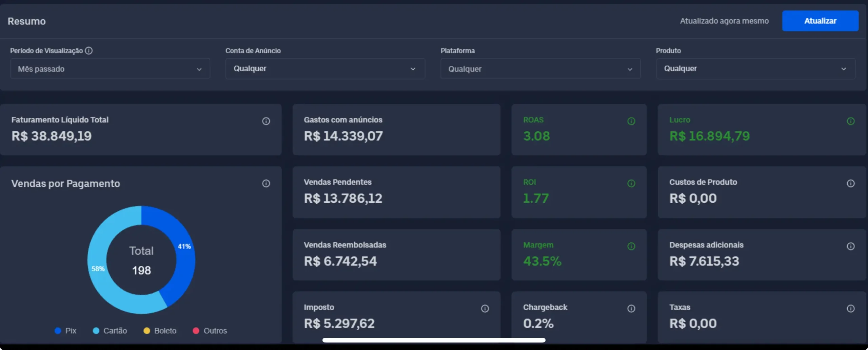Click the info icon on Faturamento Líquido Total

(x=266, y=121)
